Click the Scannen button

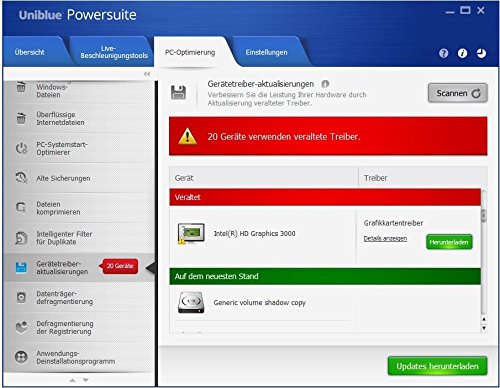(x=458, y=93)
